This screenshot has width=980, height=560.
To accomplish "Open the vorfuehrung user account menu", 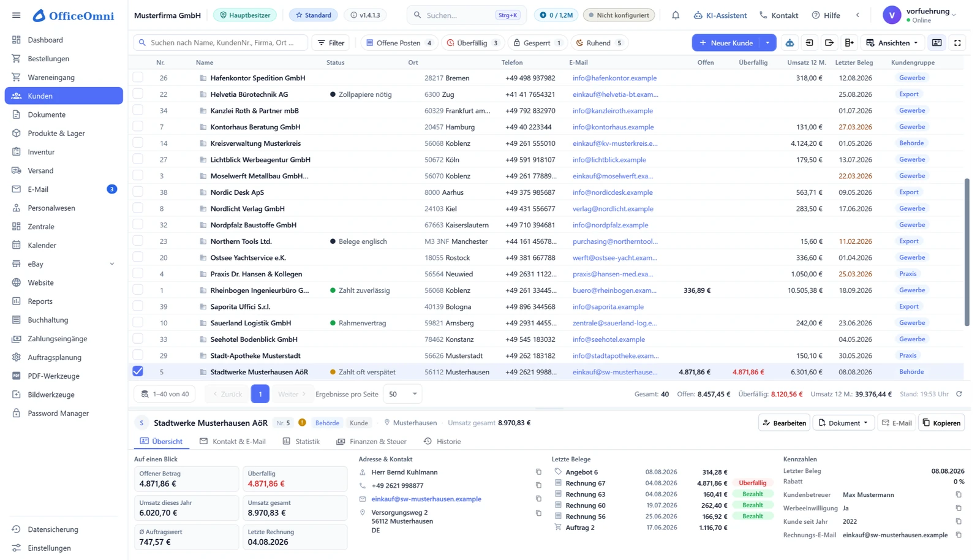I will click(920, 15).
